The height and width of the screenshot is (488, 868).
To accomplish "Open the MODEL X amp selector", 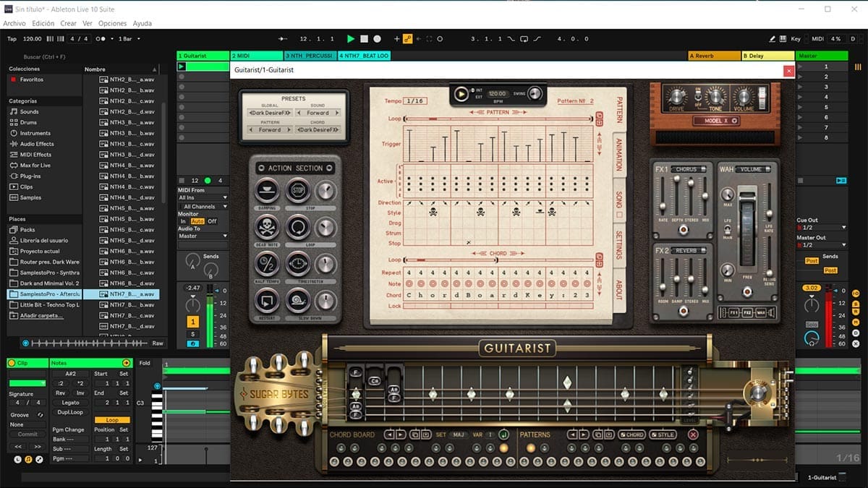I will pos(715,121).
